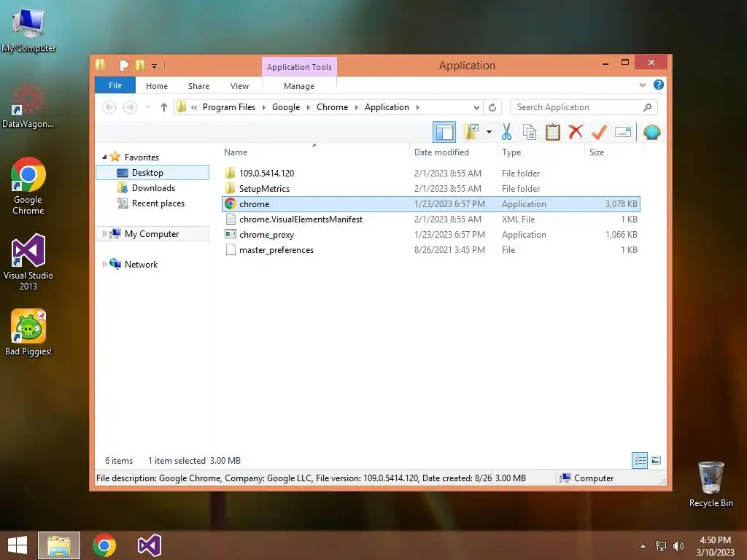Click the Rename icon in toolbar

pyautogui.click(x=623, y=132)
